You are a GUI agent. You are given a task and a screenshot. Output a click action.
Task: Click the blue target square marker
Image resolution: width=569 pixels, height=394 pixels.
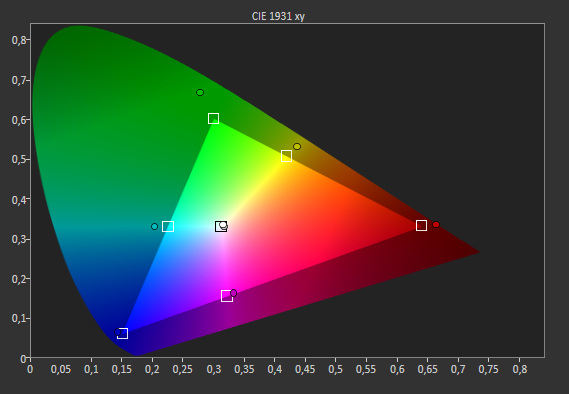point(122,333)
